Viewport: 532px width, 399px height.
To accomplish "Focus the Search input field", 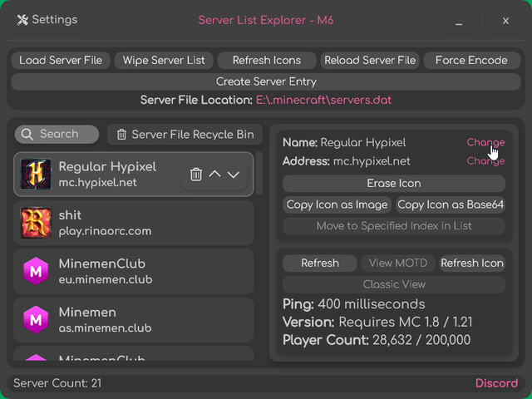I will [x=57, y=135].
